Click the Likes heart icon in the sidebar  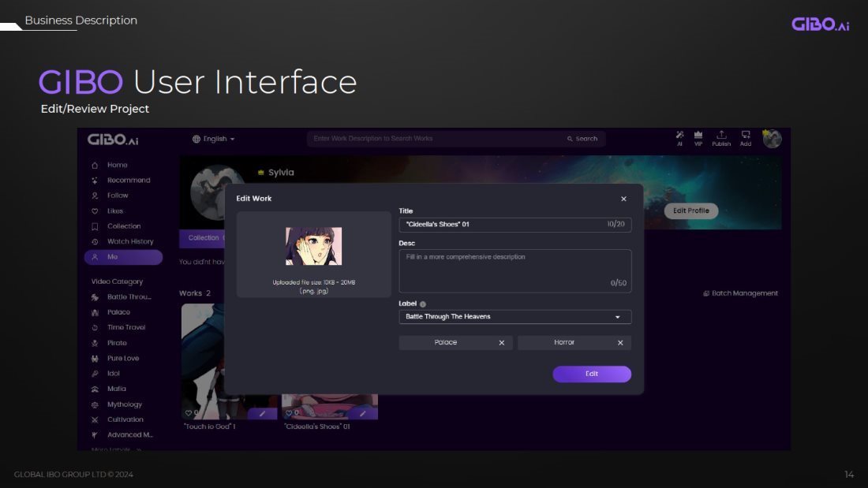click(x=95, y=210)
